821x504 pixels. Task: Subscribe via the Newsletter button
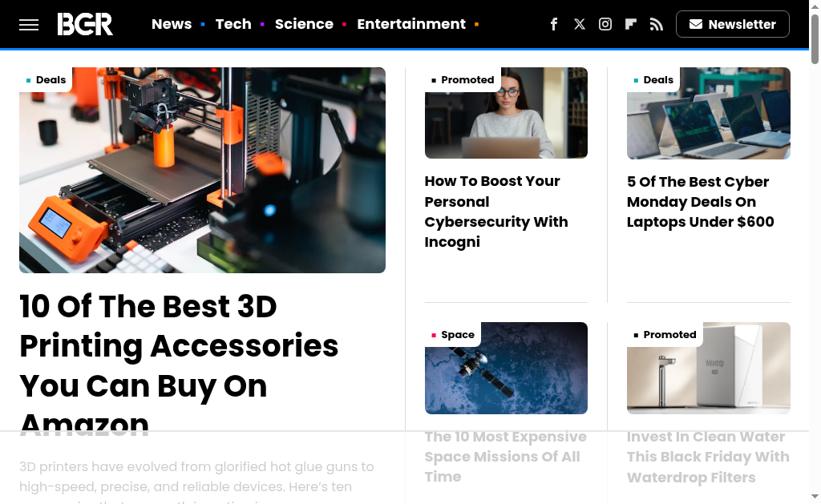tap(732, 24)
